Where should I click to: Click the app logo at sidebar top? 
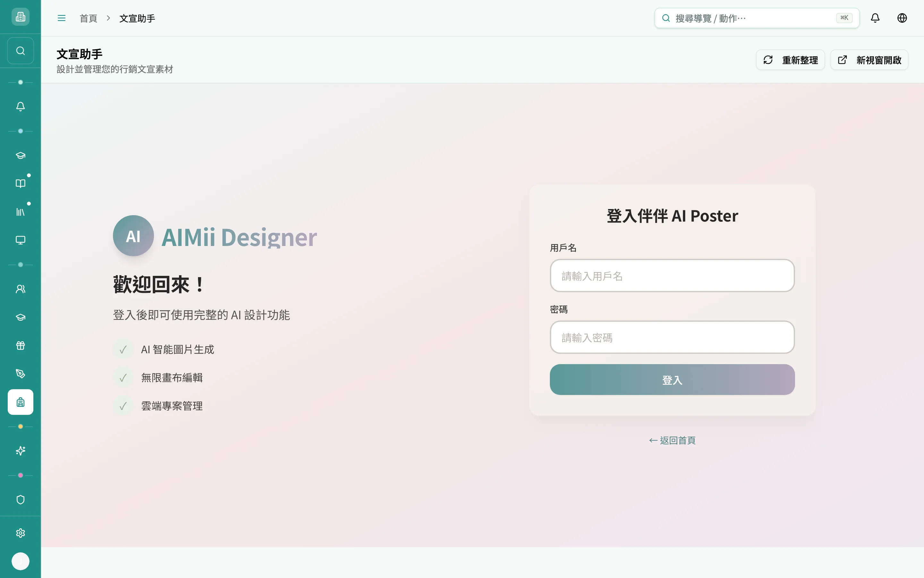pos(20,17)
